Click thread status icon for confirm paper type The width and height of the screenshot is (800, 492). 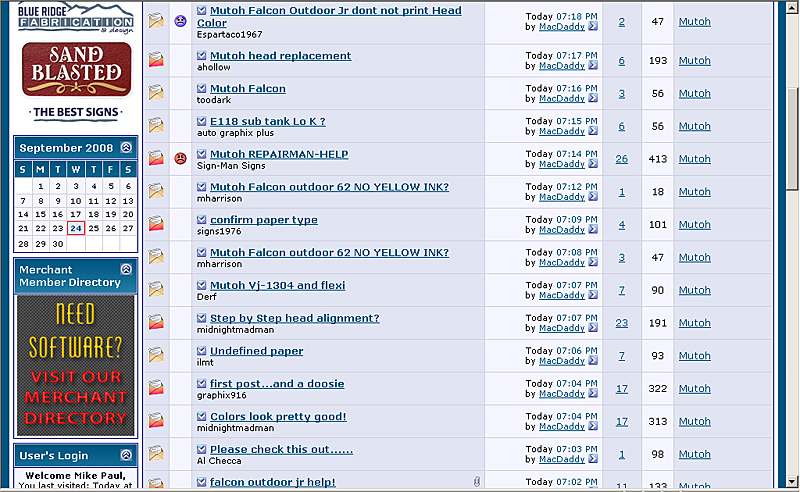[x=156, y=224]
